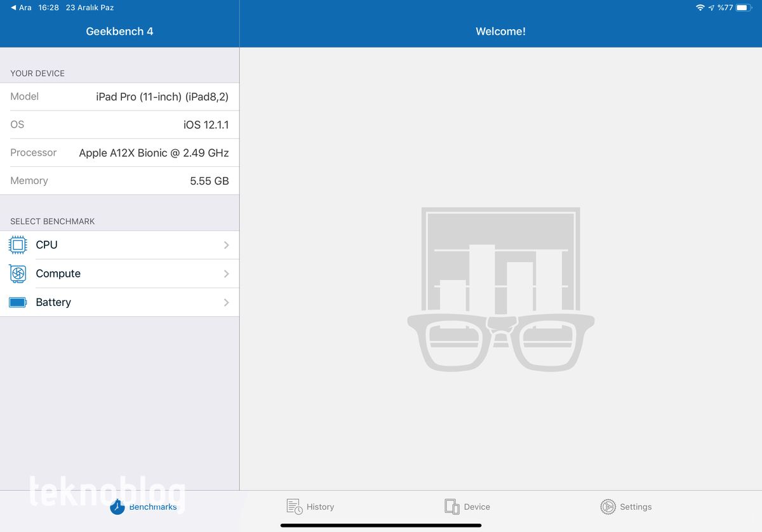Image resolution: width=762 pixels, height=532 pixels.
Task: Tap the History document-clock icon
Action: click(294, 507)
